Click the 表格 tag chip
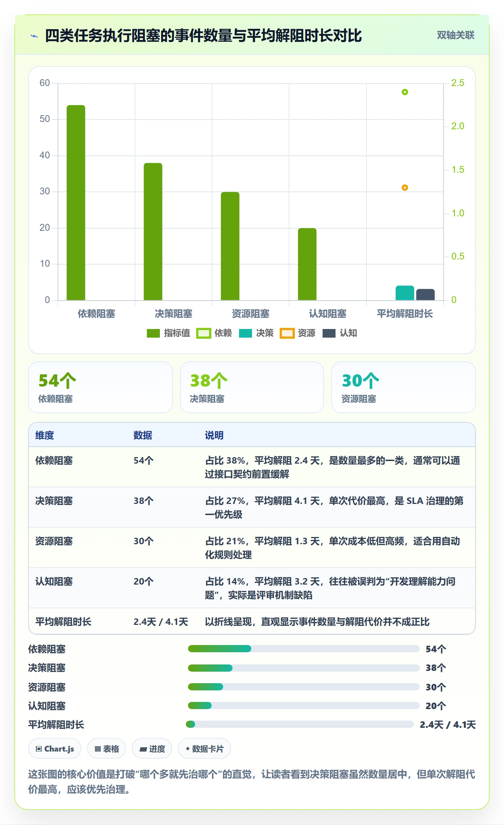The width and height of the screenshot is (504, 825). [x=107, y=749]
